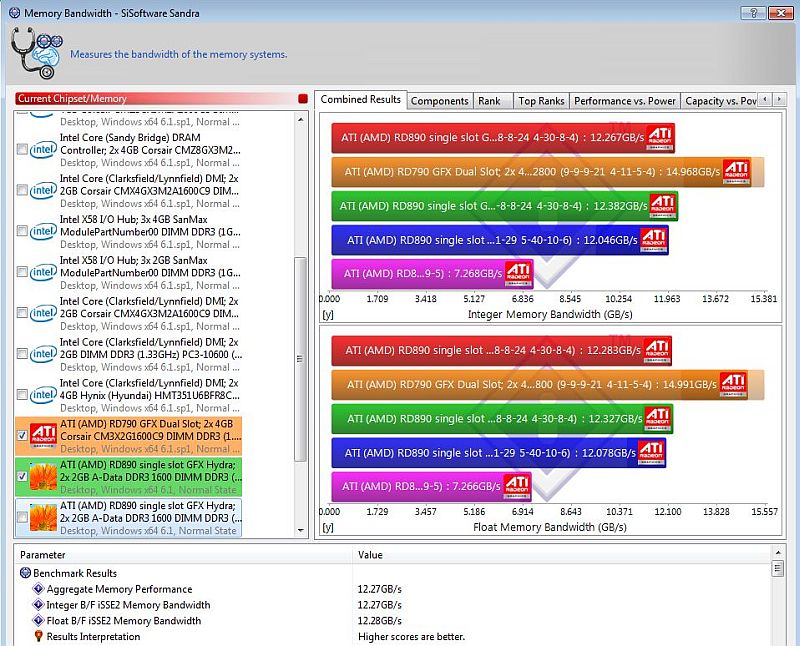The width and height of the screenshot is (800, 646).
Task: Click the parameter list scrollbar up arrow
Action: click(x=778, y=553)
